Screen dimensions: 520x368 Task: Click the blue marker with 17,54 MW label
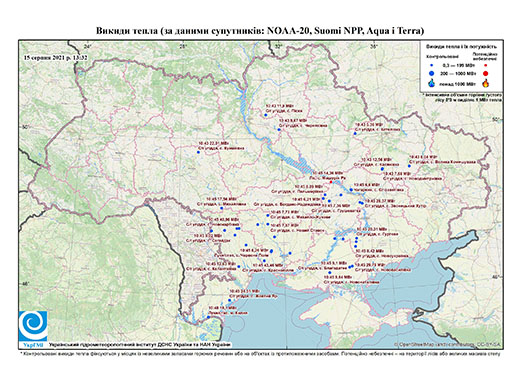click(221, 208)
